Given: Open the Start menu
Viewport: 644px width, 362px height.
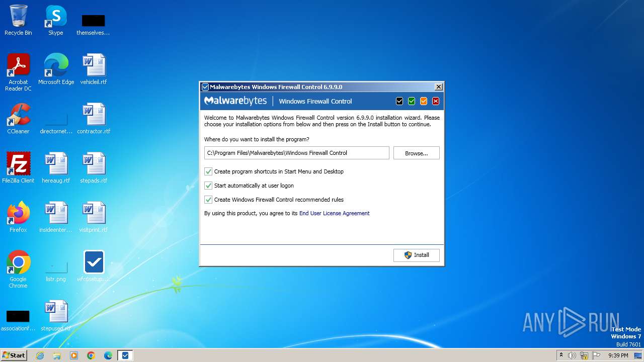Looking at the screenshot, I should [x=14, y=355].
